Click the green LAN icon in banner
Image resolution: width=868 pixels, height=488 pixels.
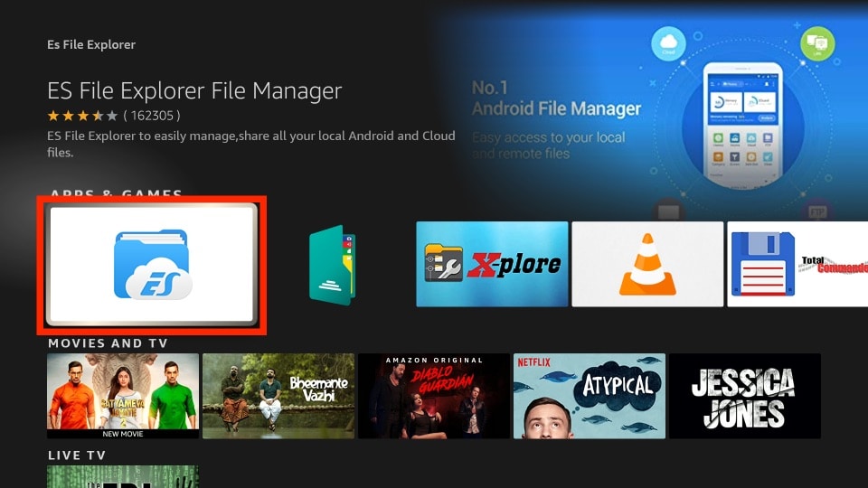pos(817,43)
